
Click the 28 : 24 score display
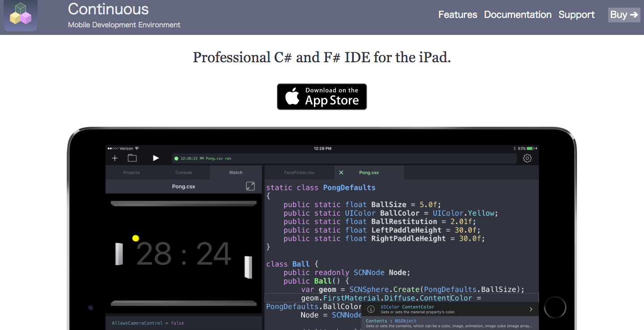coord(183,254)
